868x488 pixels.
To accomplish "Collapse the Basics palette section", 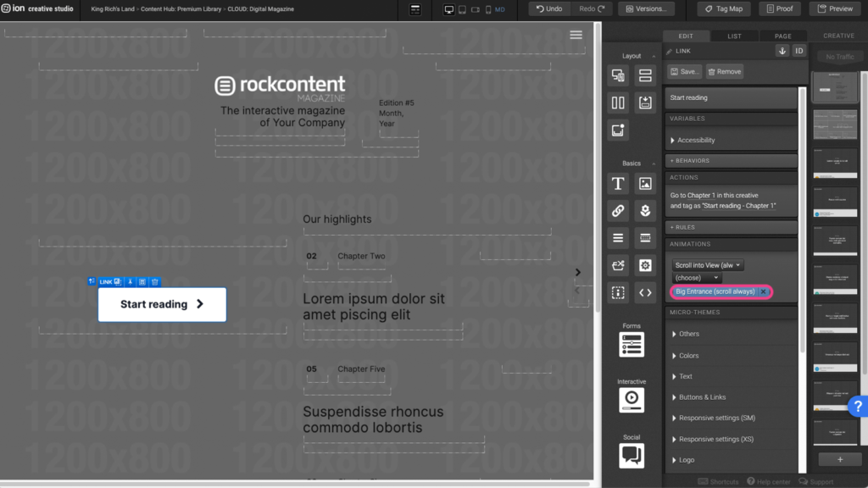I will [654, 164].
